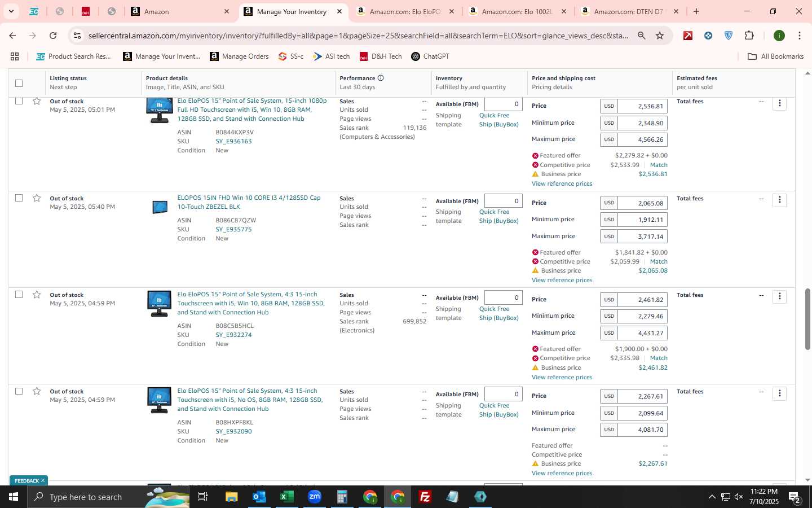Open the Manage Orders bookmark

pyautogui.click(x=239, y=56)
